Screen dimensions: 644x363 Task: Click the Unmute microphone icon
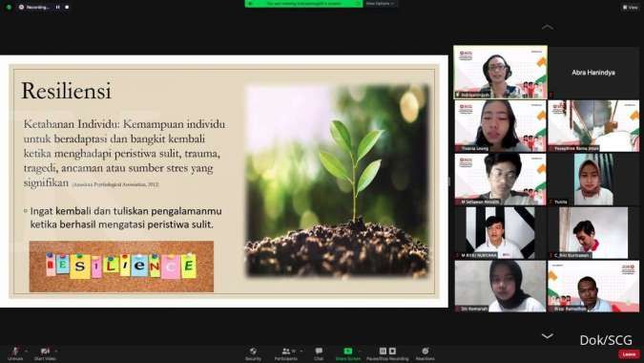(14, 352)
